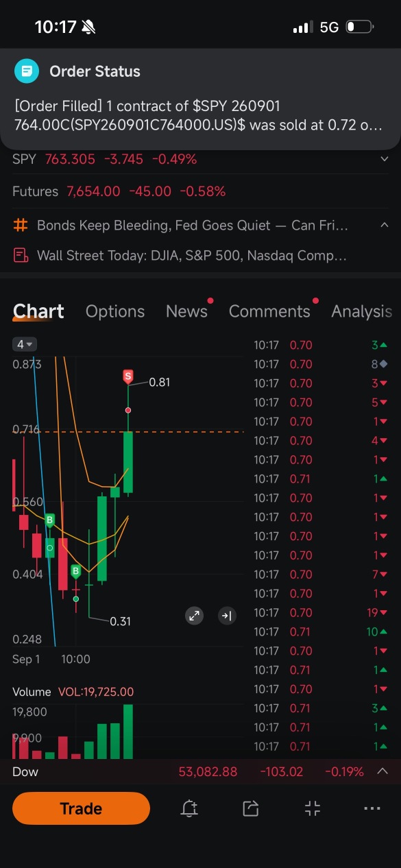401x868 pixels.
Task: Switch to the Options tab
Action: pos(115,311)
